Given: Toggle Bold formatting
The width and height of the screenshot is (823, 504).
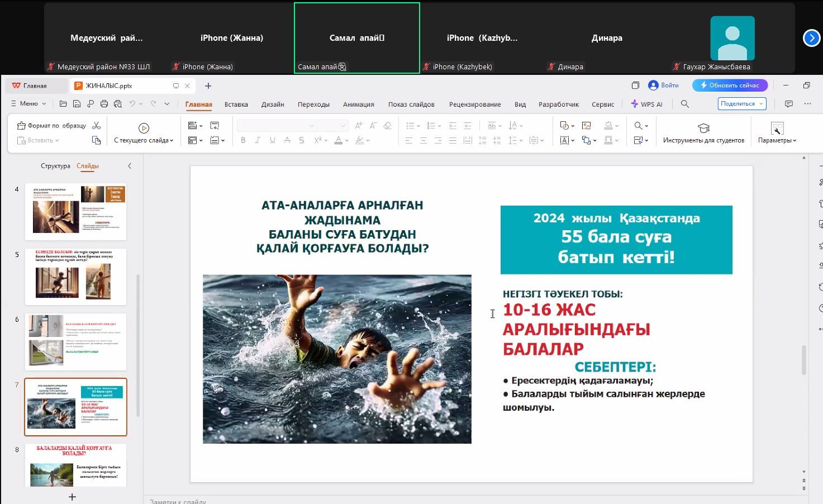Looking at the screenshot, I should pos(243,140).
